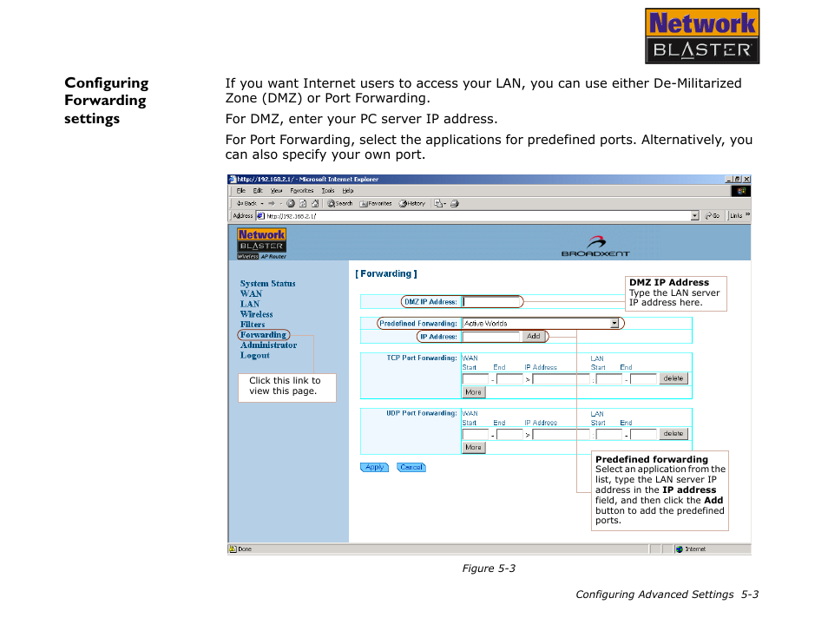Click the address bar URL field
This screenshot has height=644, width=828.
click(478, 216)
